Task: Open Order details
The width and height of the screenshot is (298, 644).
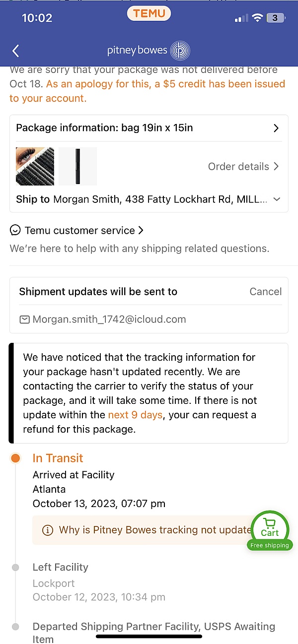Action: [x=243, y=167]
